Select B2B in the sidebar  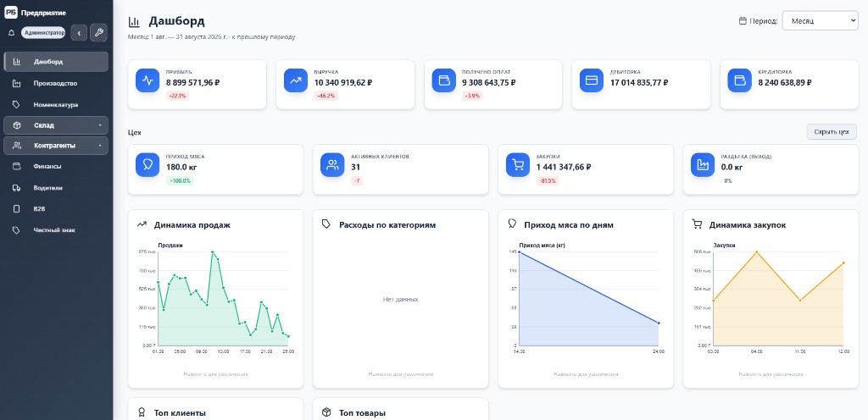click(x=56, y=209)
